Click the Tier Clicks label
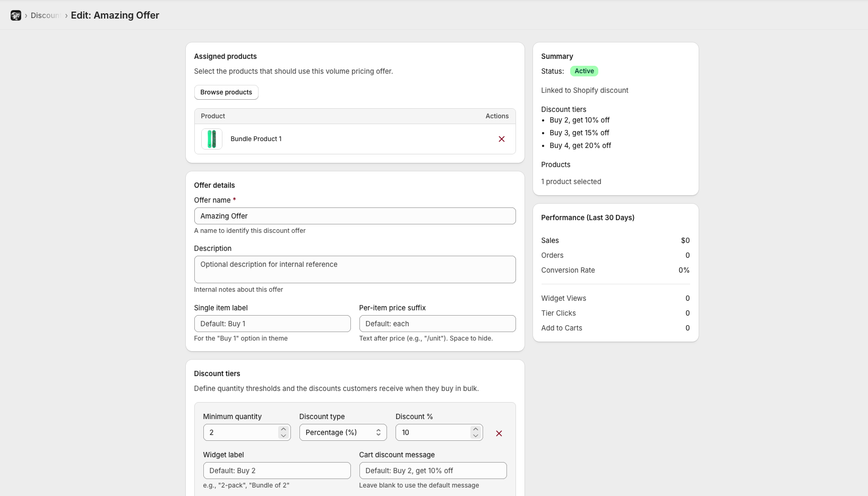 [x=558, y=313]
